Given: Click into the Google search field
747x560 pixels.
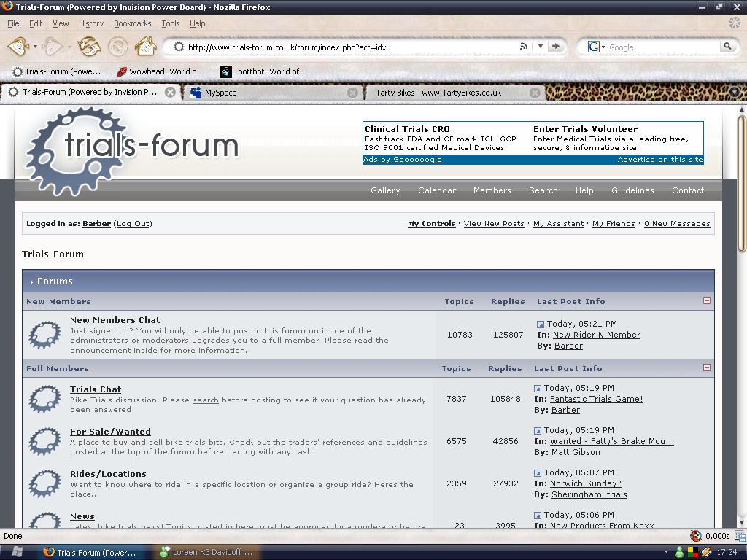Looking at the screenshot, I should coord(663,47).
